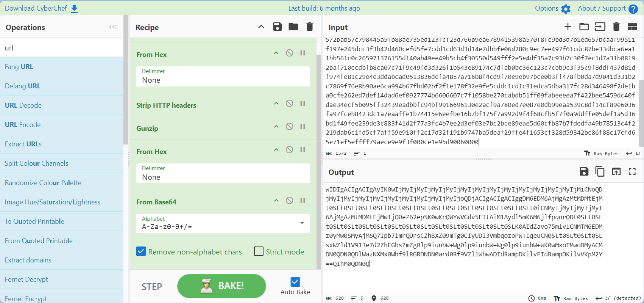Select Image Hue/Saturation/Lightness operation
Image resolution: width=644 pixels, height=303 pixels.
click(x=62, y=202)
